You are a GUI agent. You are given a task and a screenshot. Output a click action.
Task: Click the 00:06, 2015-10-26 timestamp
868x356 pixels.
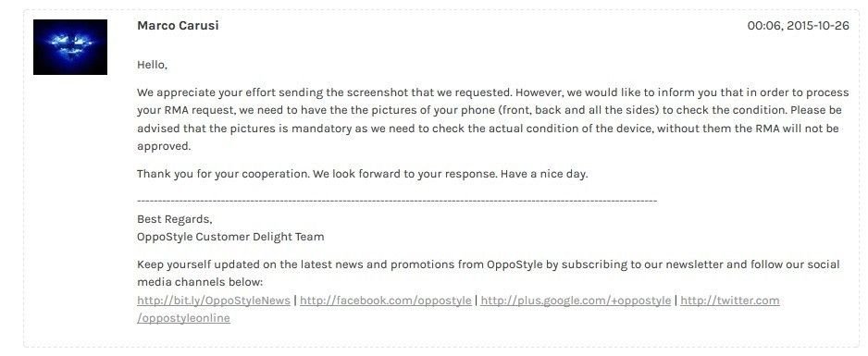pos(798,26)
